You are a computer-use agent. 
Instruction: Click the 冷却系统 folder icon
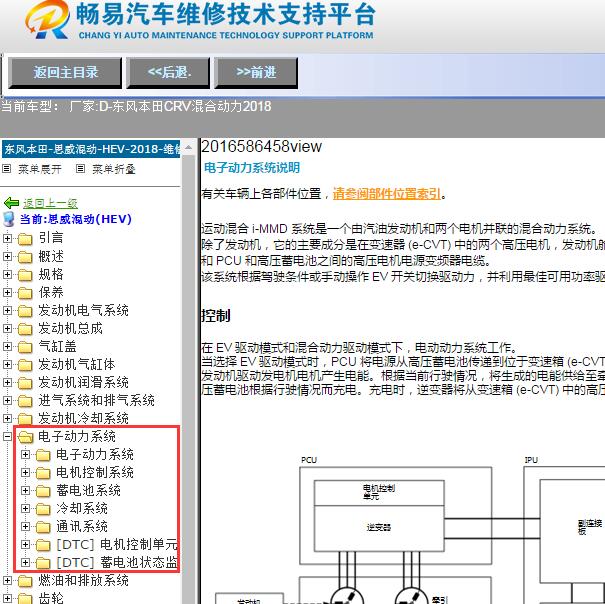coord(43,509)
